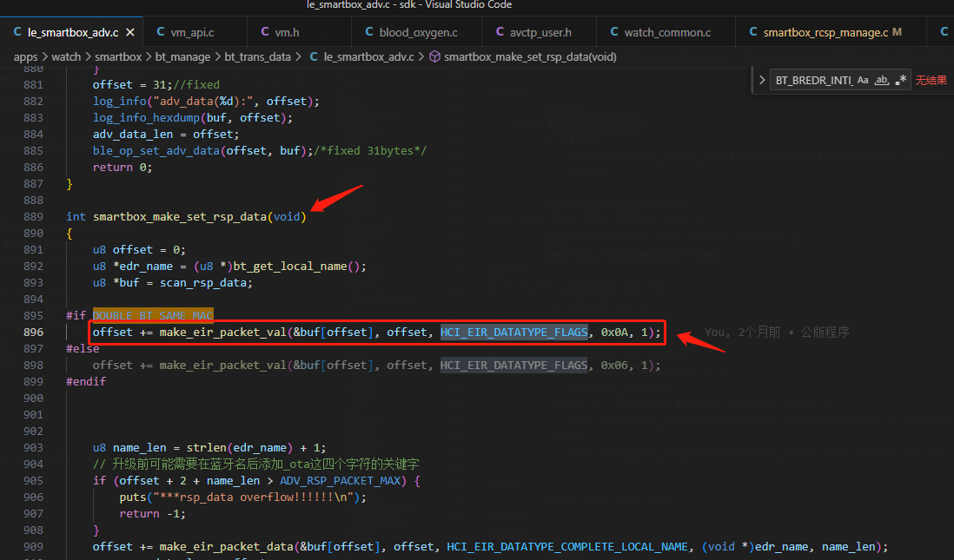Click the function name smartbox_make_set_rsp_data
Image resolution: width=954 pixels, height=560 pixels.
180,216
